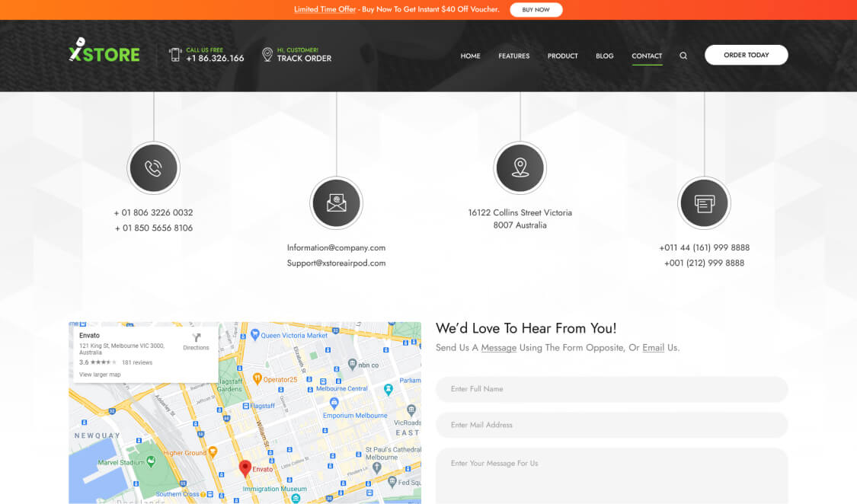Focus the Enter Full Name field
This screenshot has width=857, height=504.
[611, 389]
